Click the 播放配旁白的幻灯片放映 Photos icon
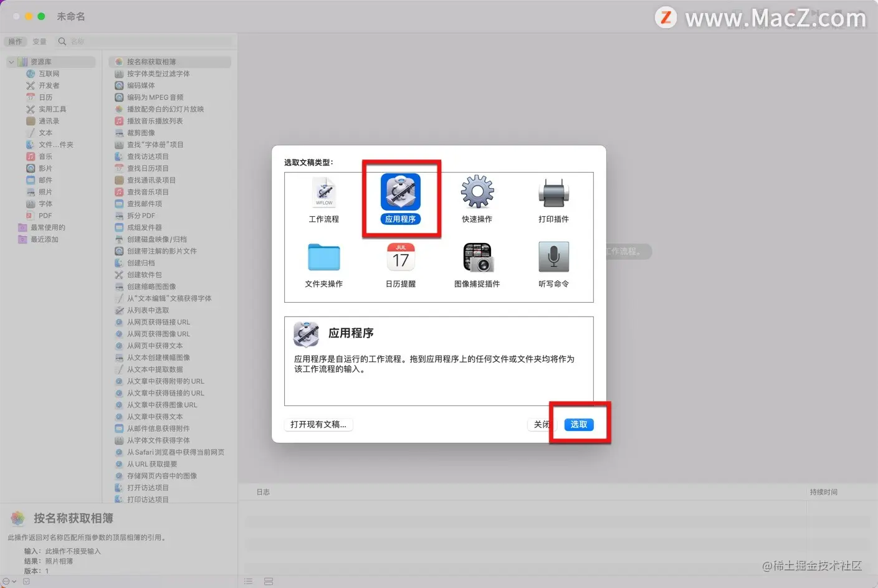 pyautogui.click(x=119, y=109)
